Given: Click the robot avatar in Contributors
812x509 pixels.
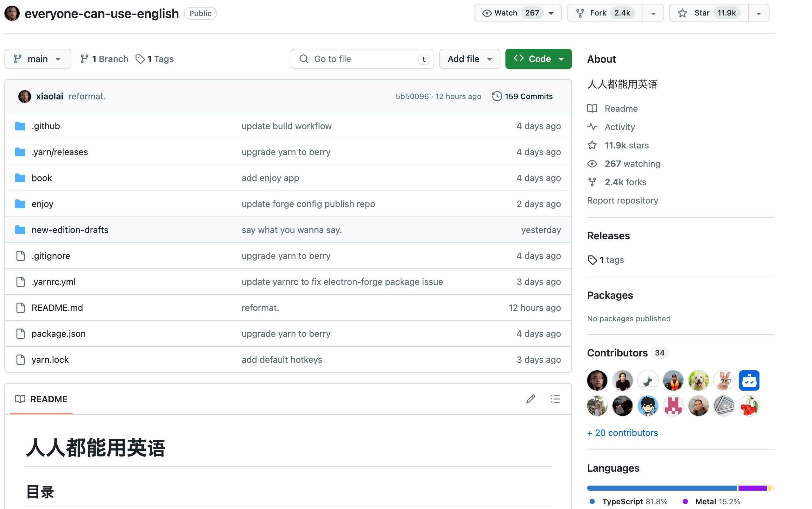Looking at the screenshot, I should point(749,380).
